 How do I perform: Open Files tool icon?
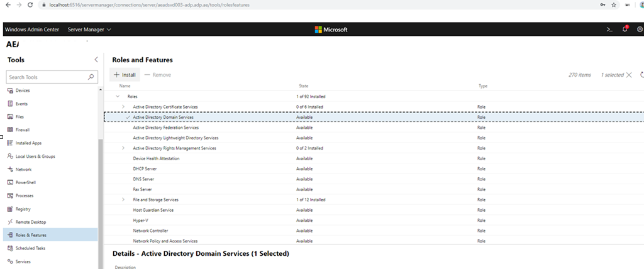(10, 117)
